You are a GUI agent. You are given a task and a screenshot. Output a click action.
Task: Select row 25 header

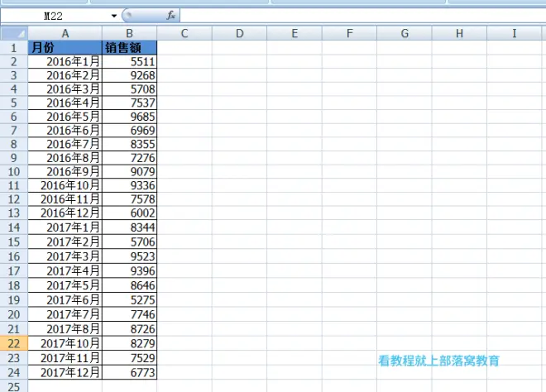pos(14,386)
